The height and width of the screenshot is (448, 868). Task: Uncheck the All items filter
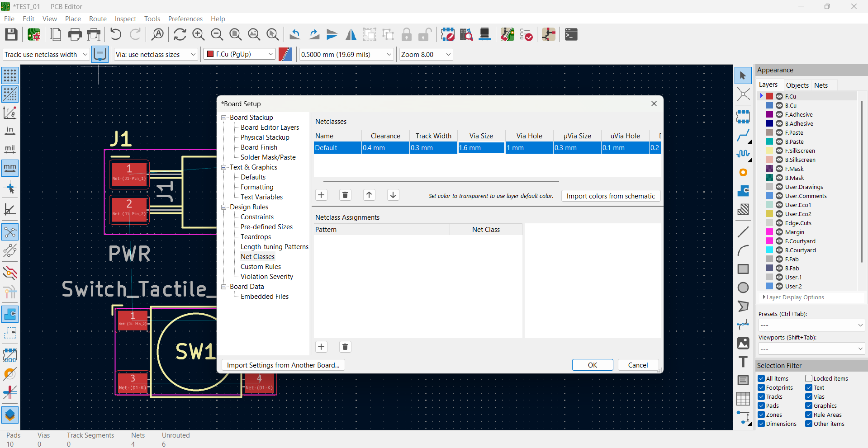click(761, 378)
